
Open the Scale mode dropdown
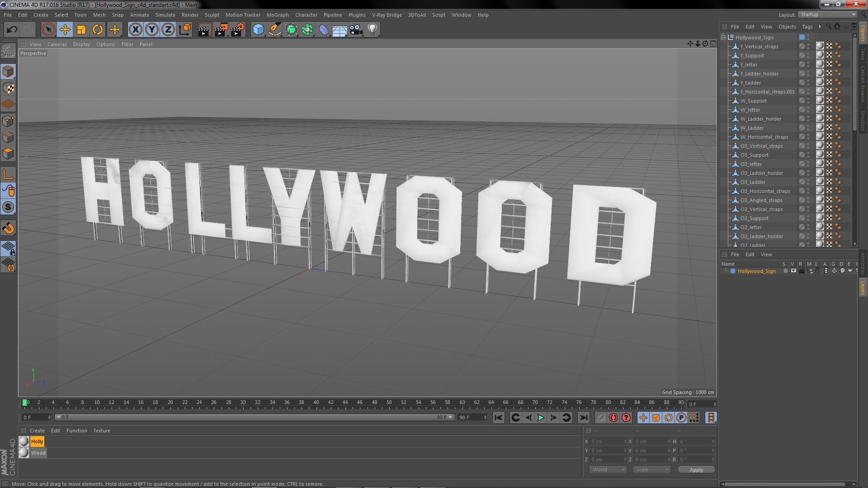[x=651, y=469]
